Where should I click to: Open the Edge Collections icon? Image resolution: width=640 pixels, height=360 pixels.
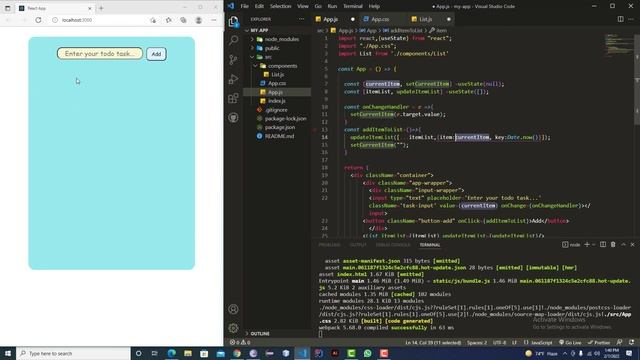183,20
